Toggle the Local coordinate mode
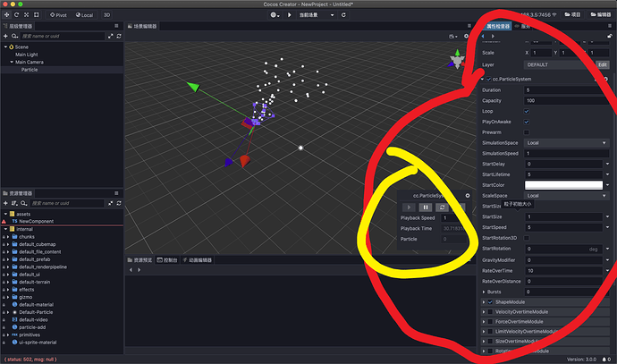Viewport: 617px width, 364px height. pos(85,15)
